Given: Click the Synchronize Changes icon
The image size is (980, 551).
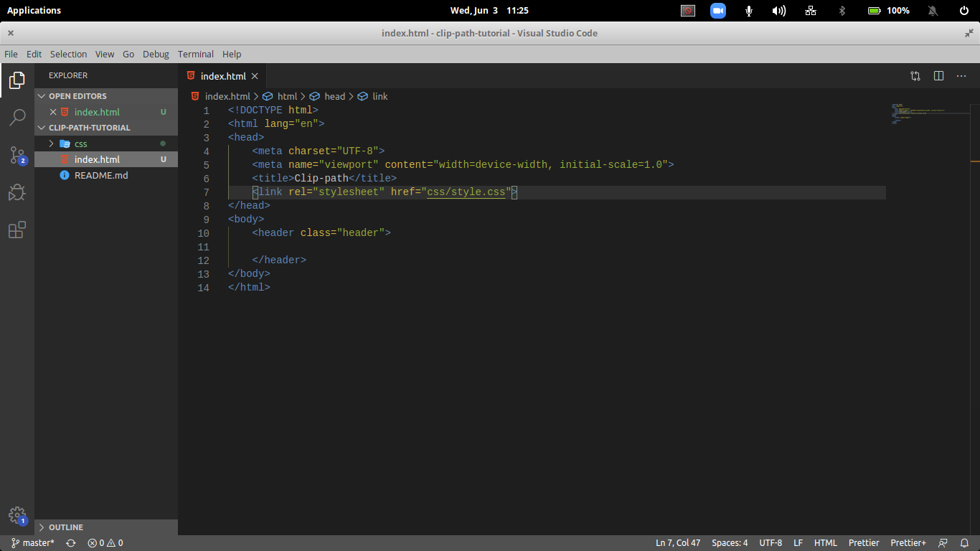Looking at the screenshot, I should click(x=71, y=543).
